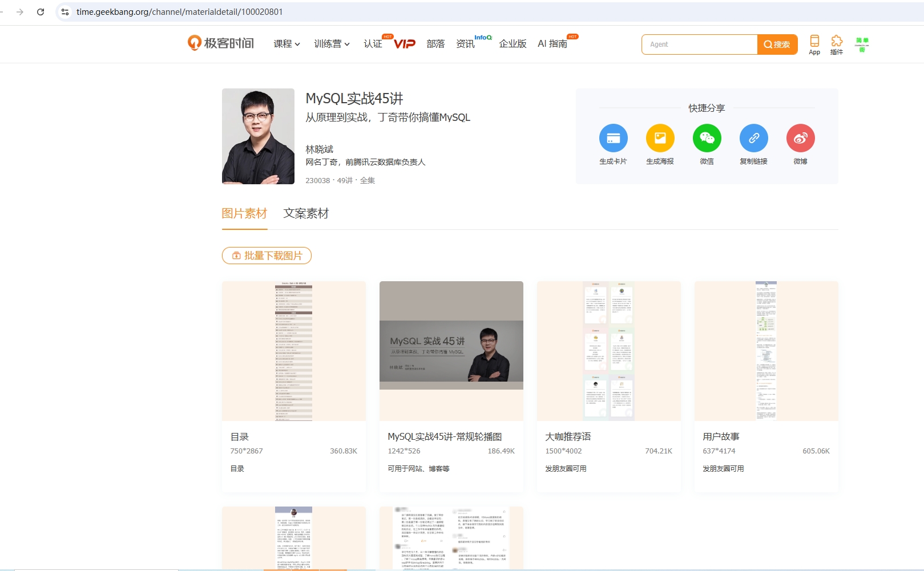Click the 750*2867 dimension text

tap(247, 451)
